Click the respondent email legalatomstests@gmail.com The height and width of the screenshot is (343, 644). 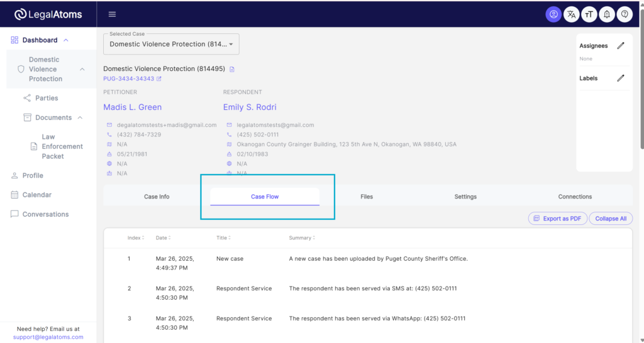pyautogui.click(x=275, y=125)
